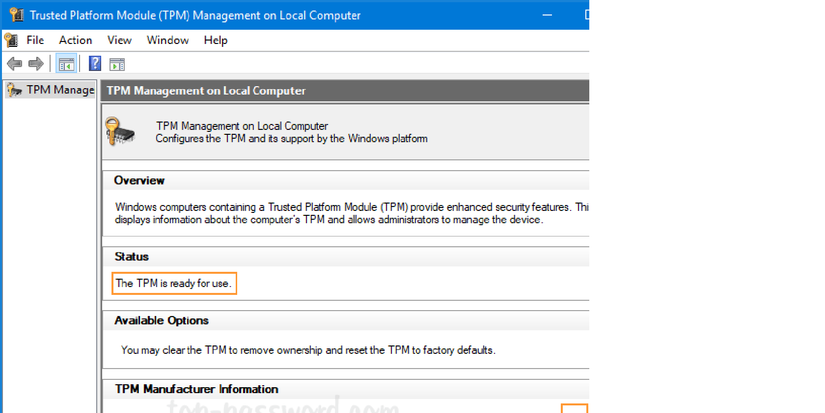Select TPM Management tree node
Viewport: 825px width, 413px height.
pos(51,90)
